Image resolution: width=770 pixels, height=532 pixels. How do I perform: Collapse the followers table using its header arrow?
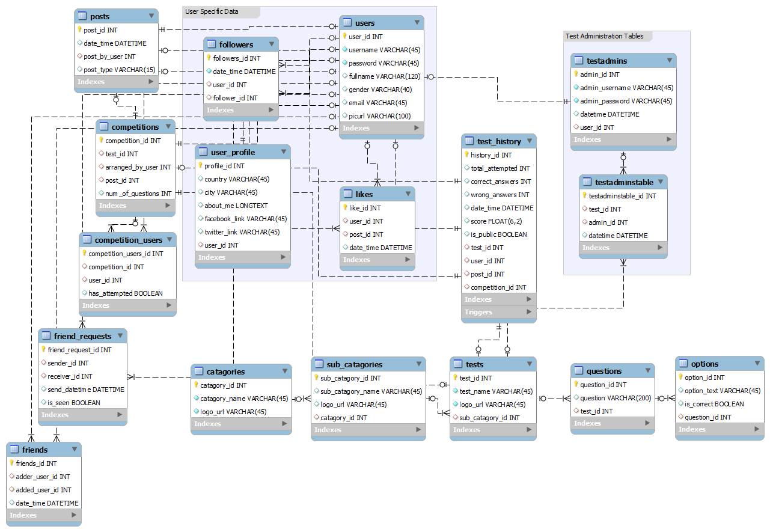tap(270, 44)
